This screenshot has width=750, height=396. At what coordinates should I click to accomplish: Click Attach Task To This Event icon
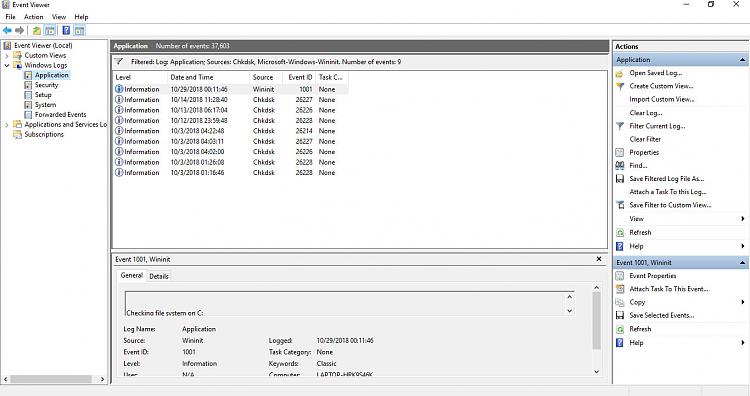click(x=620, y=289)
